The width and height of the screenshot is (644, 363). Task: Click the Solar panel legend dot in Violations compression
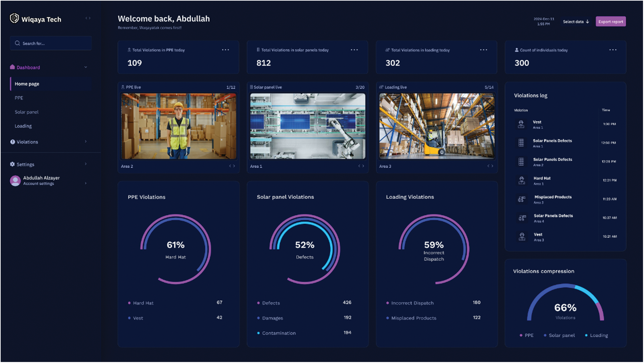pyautogui.click(x=545, y=335)
